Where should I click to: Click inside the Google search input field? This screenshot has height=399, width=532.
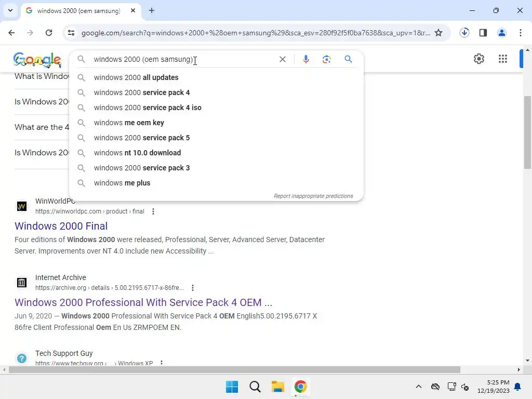click(183, 59)
